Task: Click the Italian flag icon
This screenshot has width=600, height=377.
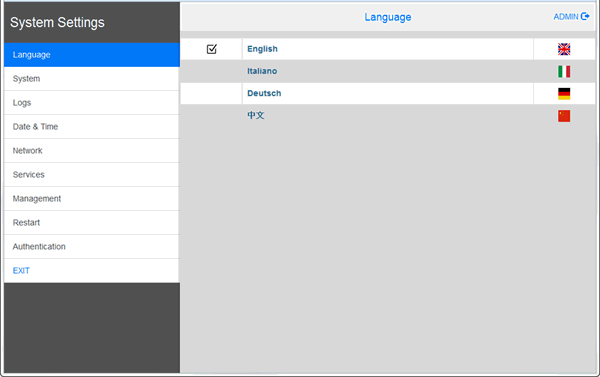Action: [x=564, y=71]
